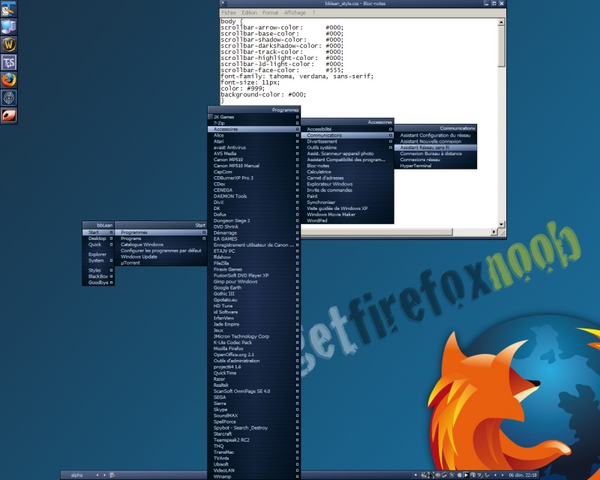This screenshot has width=600, height=480.
Task: Expand the Styles submenu in bbLean menu
Action: [x=98, y=270]
